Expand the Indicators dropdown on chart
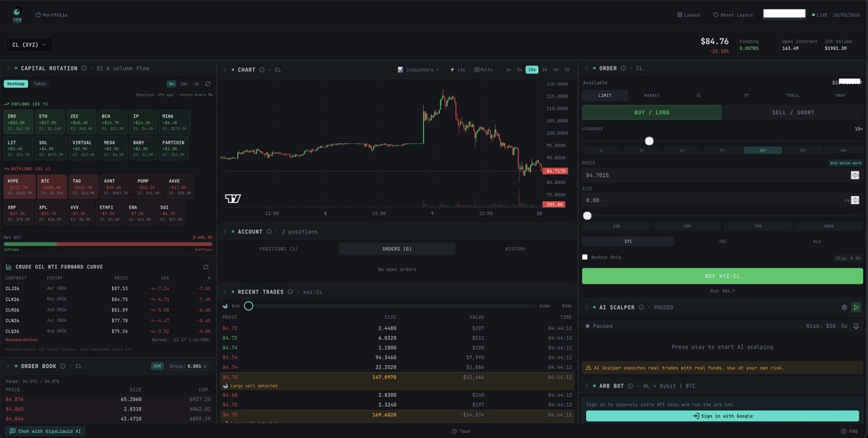 pos(418,69)
